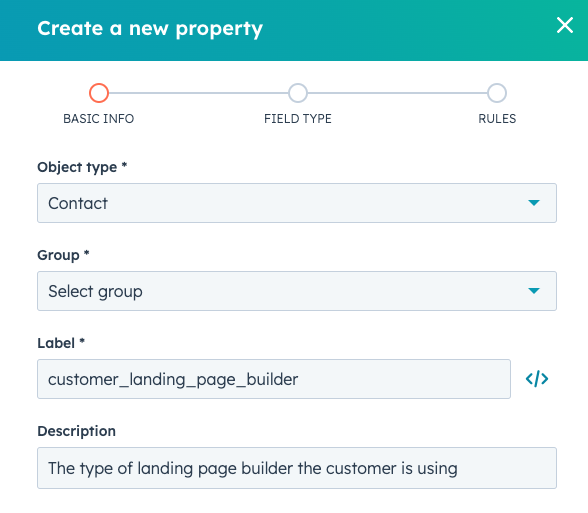588x513 pixels.
Task: Jump to the Rules step circle
Action: (x=497, y=93)
